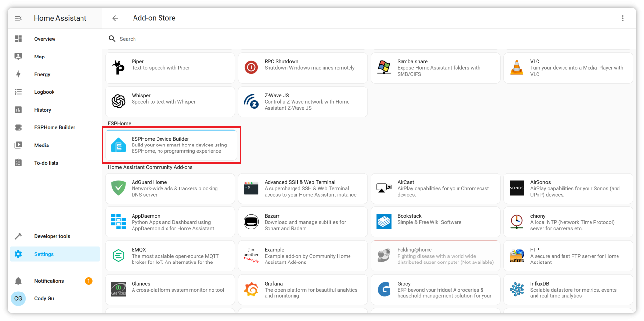The height and width of the screenshot is (321, 644).
Task: Focus the add-on Search field
Action: click(368, 39)
